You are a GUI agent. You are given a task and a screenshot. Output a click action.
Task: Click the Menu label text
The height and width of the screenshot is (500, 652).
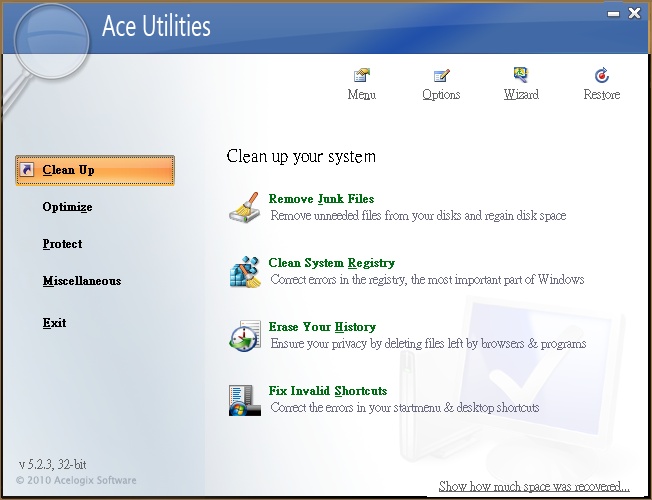[x=362, y=95]
